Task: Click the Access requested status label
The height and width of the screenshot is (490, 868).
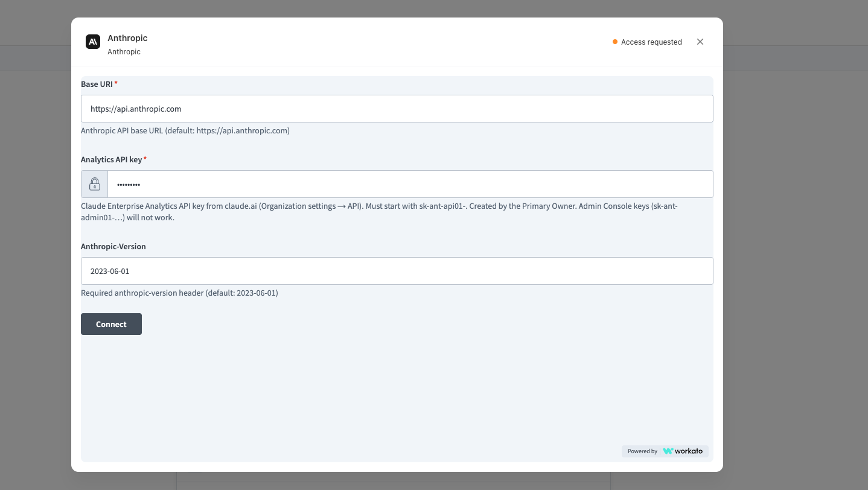Action: click(x=651, y=42)
